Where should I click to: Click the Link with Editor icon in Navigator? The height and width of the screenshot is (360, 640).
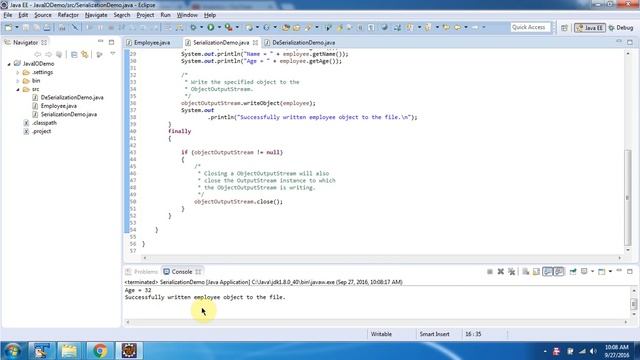click(x=85, y=54)
